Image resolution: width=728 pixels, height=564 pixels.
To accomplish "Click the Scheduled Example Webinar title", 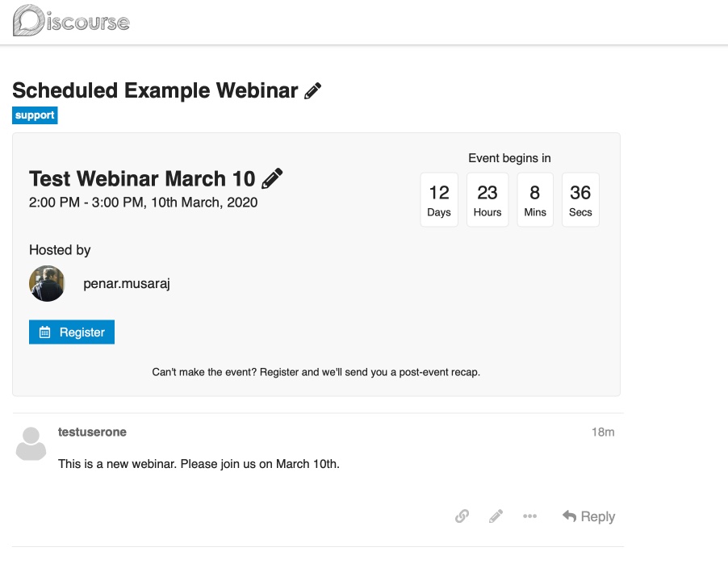I will click(x=155, y=90).
